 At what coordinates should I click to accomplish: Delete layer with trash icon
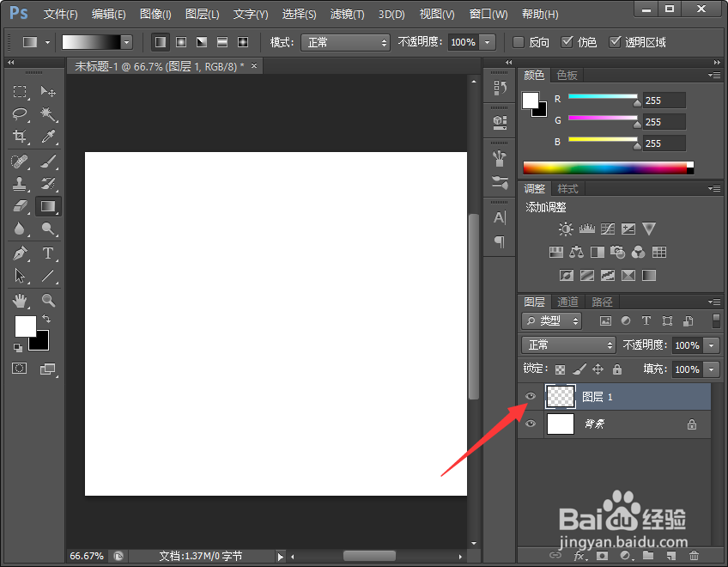tap(694, 555)
